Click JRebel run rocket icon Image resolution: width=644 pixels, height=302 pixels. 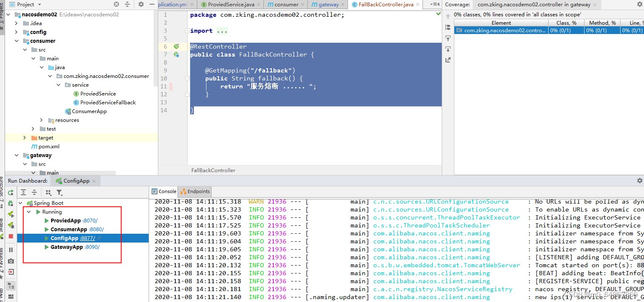(11, 214)
